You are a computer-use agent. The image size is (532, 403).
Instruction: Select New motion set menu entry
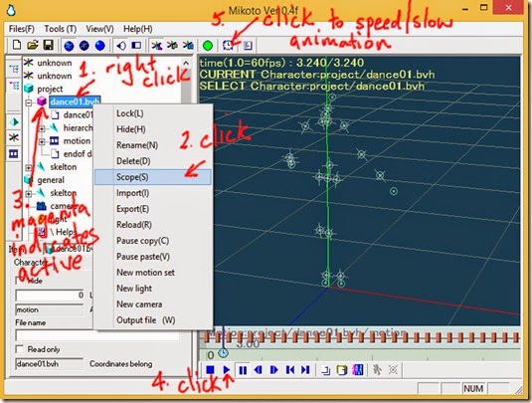click(x=145, y=273)
